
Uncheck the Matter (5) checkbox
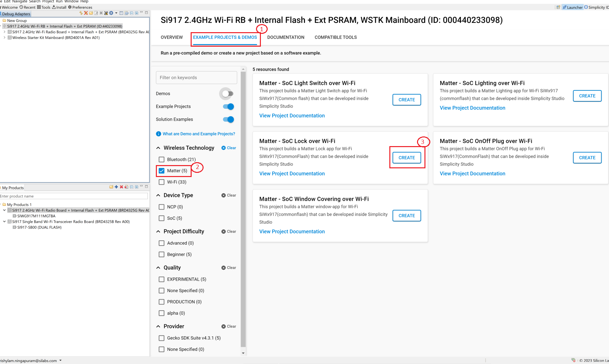[x=162, y=171]
